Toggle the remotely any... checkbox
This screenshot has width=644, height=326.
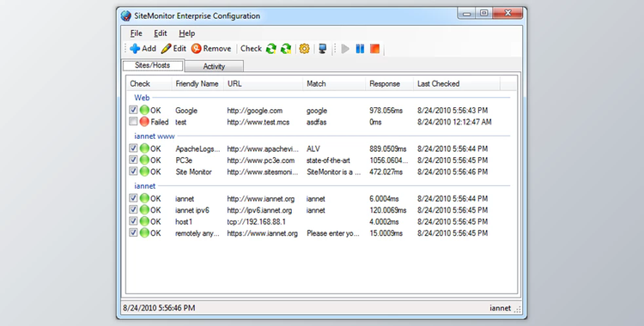click(x=133, y=232)
